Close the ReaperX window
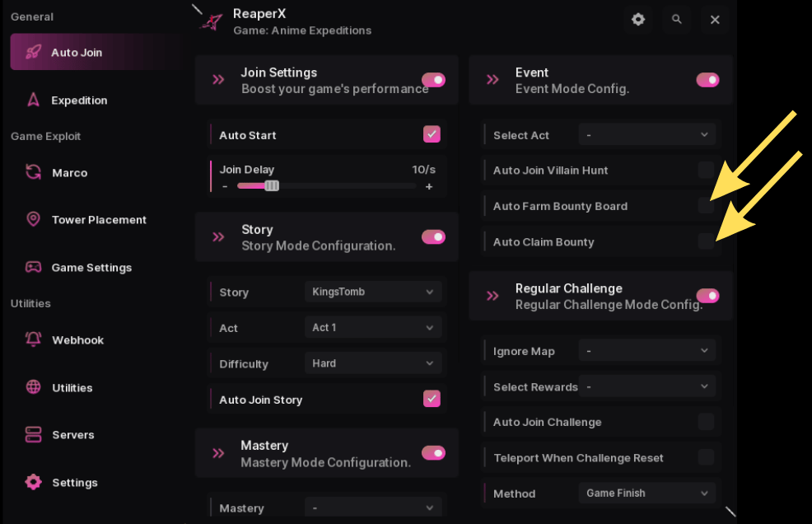Viewport: 812px width, 524px height. pyautogui.click(x=715, y=20)
